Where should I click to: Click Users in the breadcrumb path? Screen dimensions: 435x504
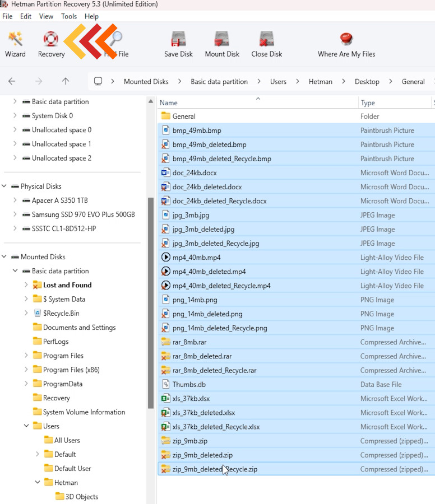278,82
